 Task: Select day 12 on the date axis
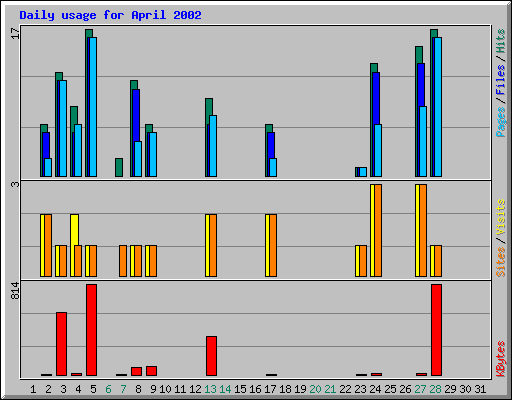[x=195, y=389]
